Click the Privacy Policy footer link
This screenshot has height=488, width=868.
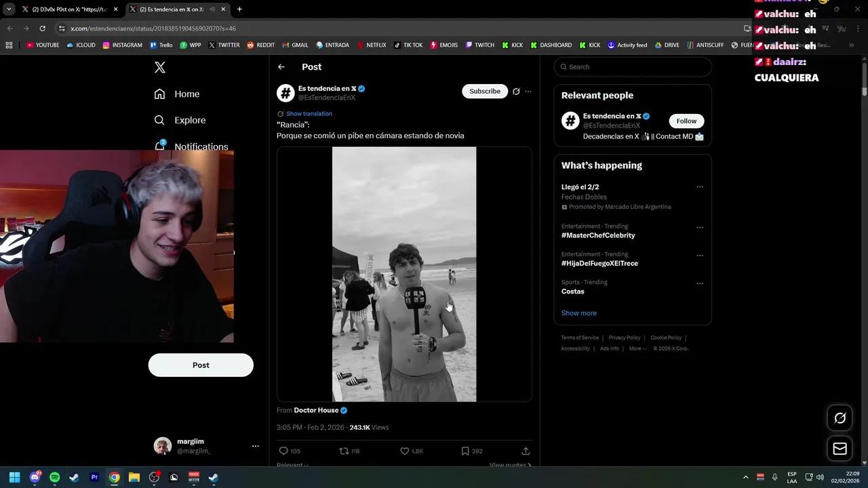(625, 338)
